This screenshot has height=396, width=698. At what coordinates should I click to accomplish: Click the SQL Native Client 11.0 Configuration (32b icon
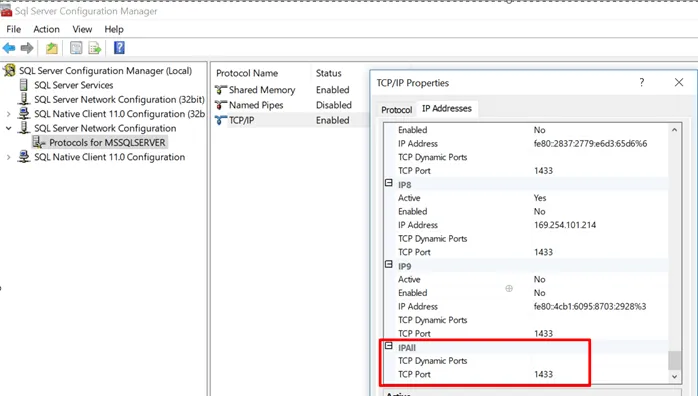click(24, 113)
